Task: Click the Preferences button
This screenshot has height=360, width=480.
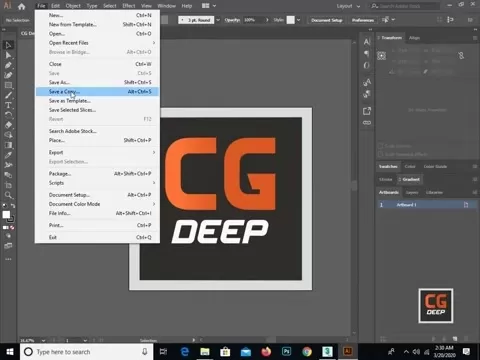Action: 363,20
